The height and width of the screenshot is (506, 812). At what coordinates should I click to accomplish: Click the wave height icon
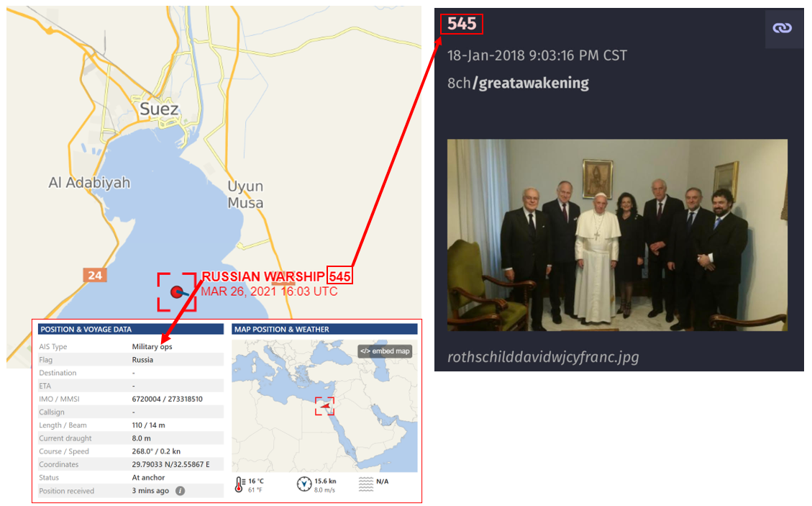pyautogui.click(x=365, y=484)
